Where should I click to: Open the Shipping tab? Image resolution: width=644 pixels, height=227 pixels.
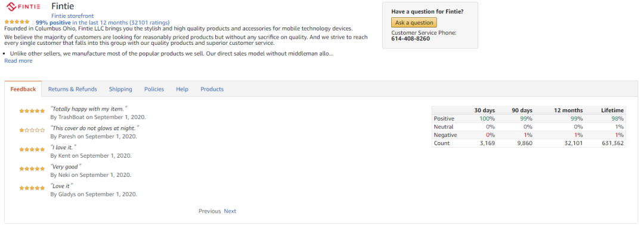(120, 89)
